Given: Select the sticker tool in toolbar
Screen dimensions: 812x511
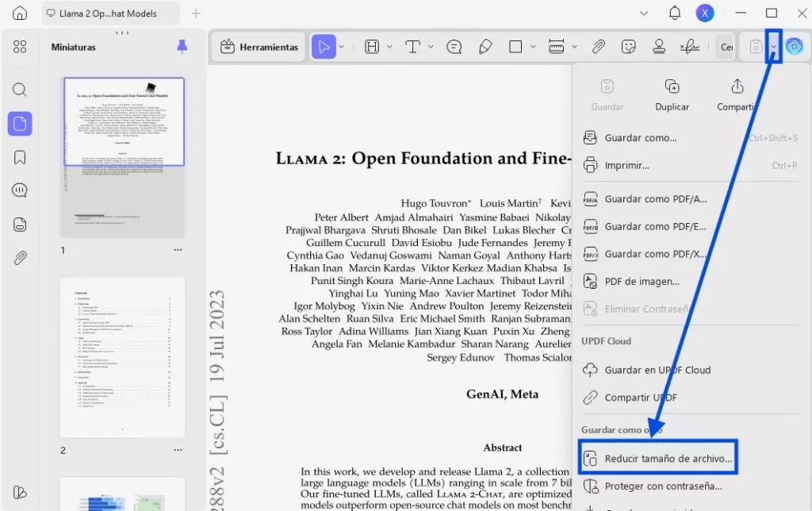Looking at the screenshot, I should (629, 47).
